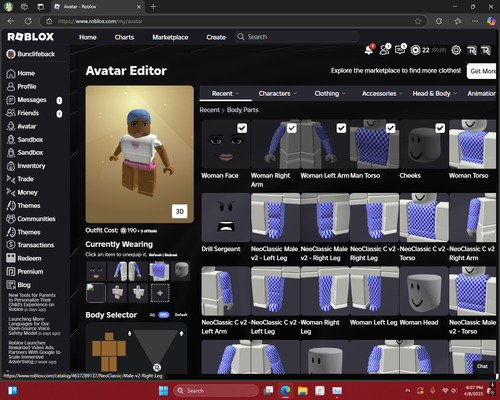The image size is (500, 400).
Task: Go to Charts in top navigation
Action: coord(124,37)
